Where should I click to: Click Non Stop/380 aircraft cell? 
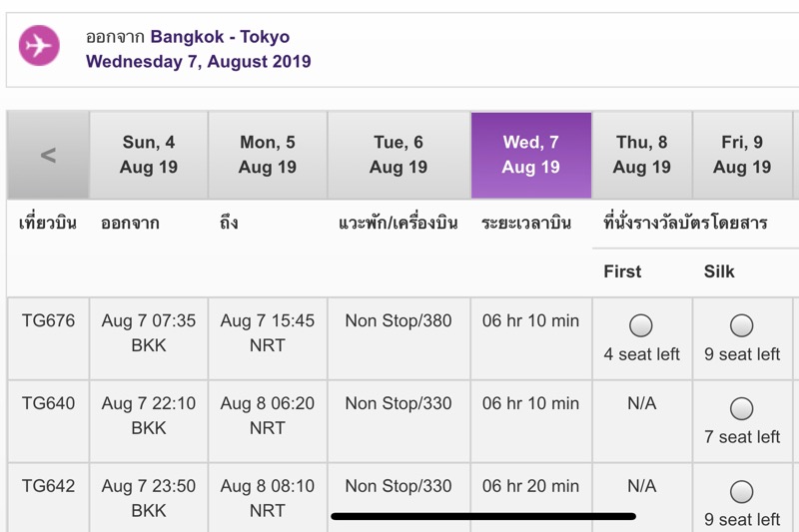click(x=399, y=320)
